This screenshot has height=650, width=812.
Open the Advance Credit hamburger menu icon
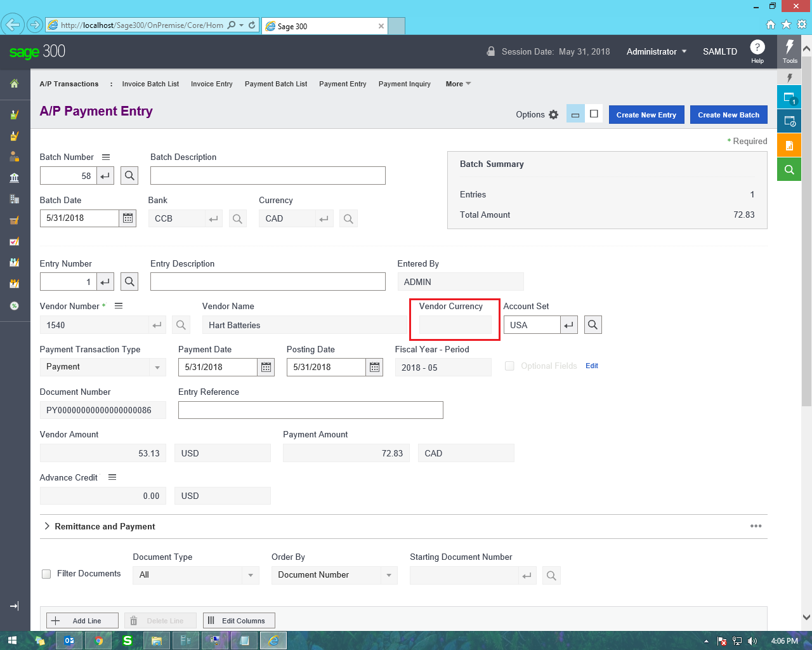pos(112,477)
